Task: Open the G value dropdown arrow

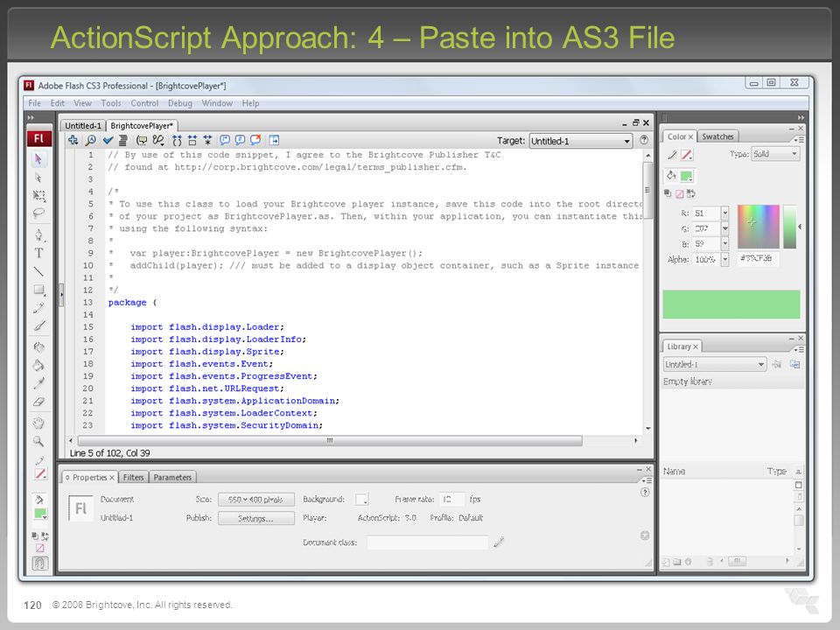Action: (724, 228)
